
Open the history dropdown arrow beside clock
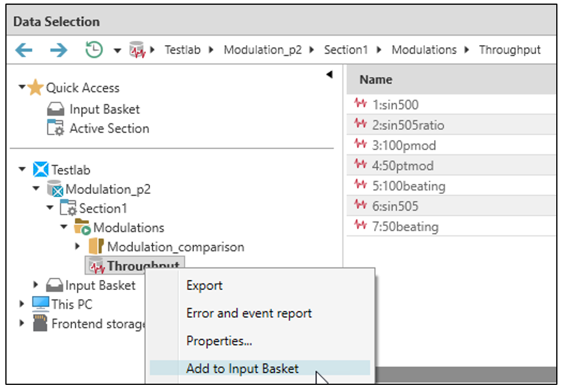117,50
